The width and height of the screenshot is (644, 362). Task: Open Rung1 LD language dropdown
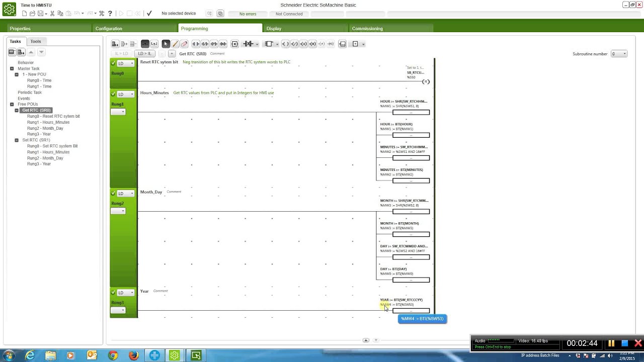click(126, 94)
